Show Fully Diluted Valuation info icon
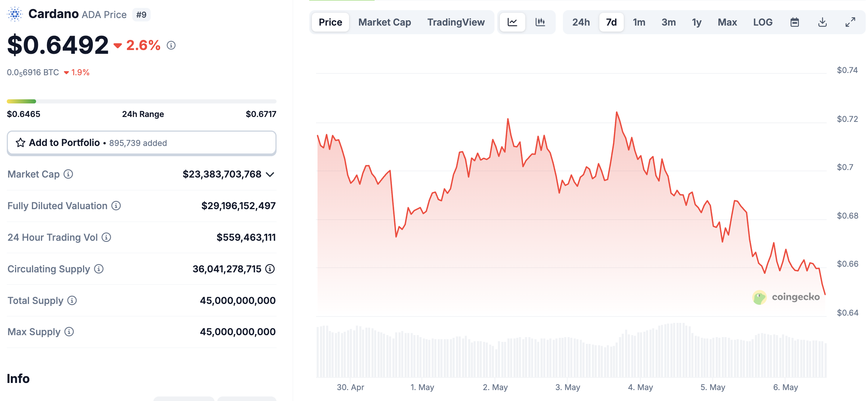 pos(116,206)
